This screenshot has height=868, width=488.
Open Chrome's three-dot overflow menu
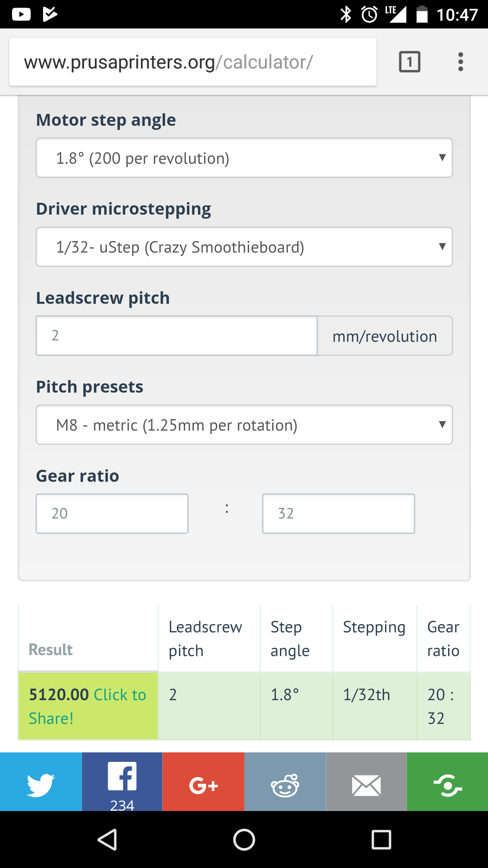pos(461,62)
